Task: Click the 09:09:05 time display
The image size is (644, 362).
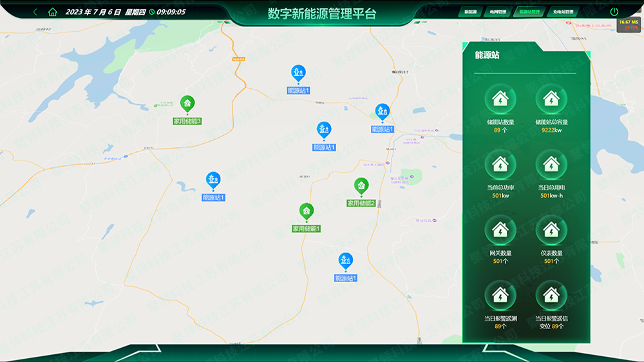Action: tap(171, 12)
